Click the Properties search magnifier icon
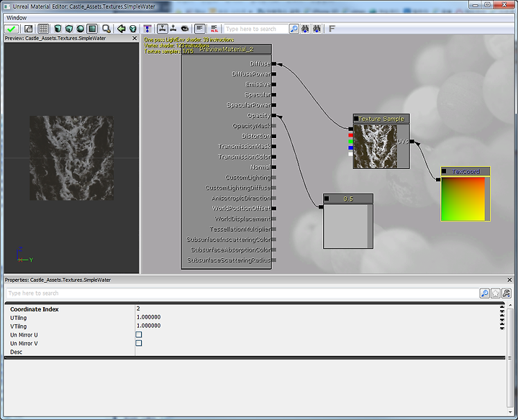 click(x=484, y=293)
